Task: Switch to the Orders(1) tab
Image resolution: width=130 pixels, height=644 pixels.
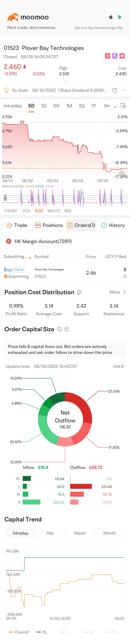Action: [81, 225]
